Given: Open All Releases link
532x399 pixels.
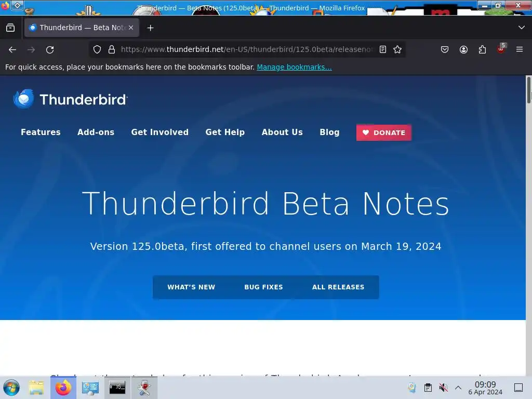Looking at the screenshot, I should [x=338, y=287].
